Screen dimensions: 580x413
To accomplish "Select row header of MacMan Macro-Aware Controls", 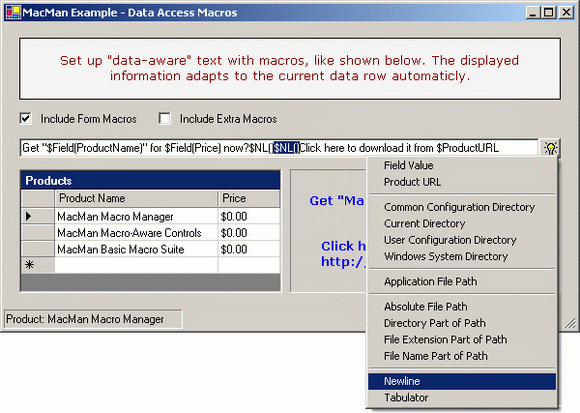I will click(x=38, y=233).
